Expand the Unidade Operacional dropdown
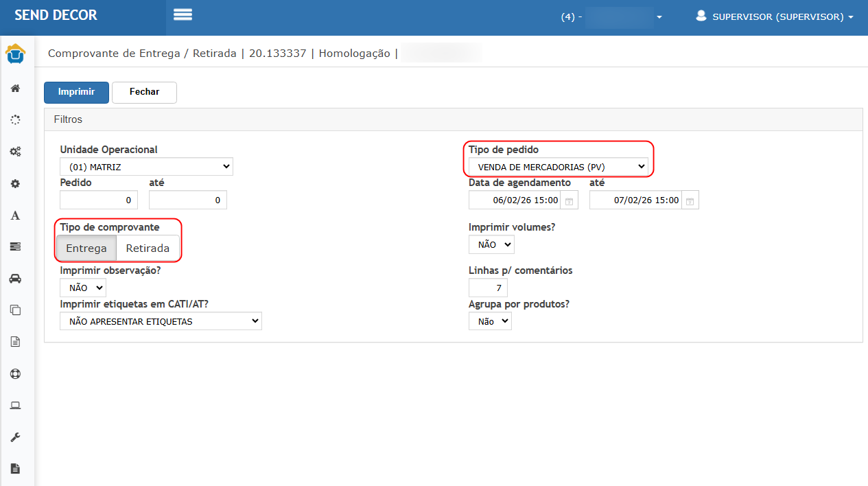Screen dimensions: 868x486 [x=146, y=167]
